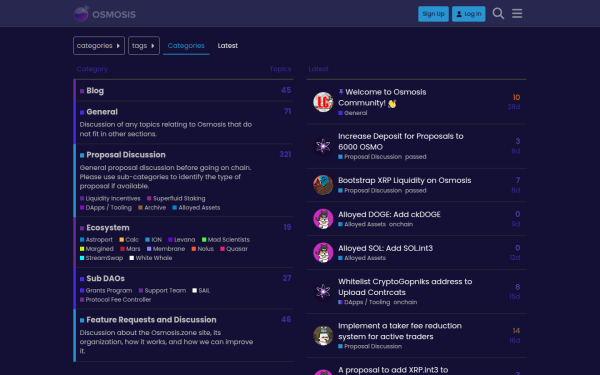Expand the tags dropdown
The width and height of the screenshot is (600, 375).
pos(143,46)
